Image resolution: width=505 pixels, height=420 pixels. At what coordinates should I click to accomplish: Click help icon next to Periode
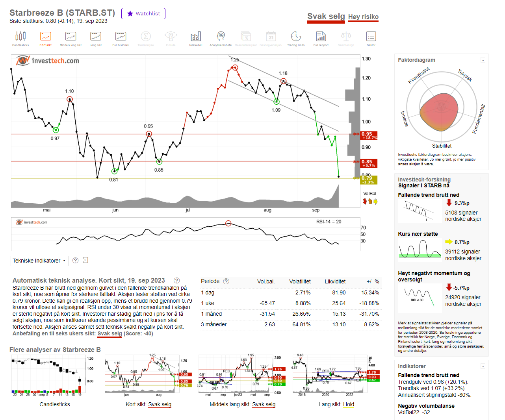[226, 281]
